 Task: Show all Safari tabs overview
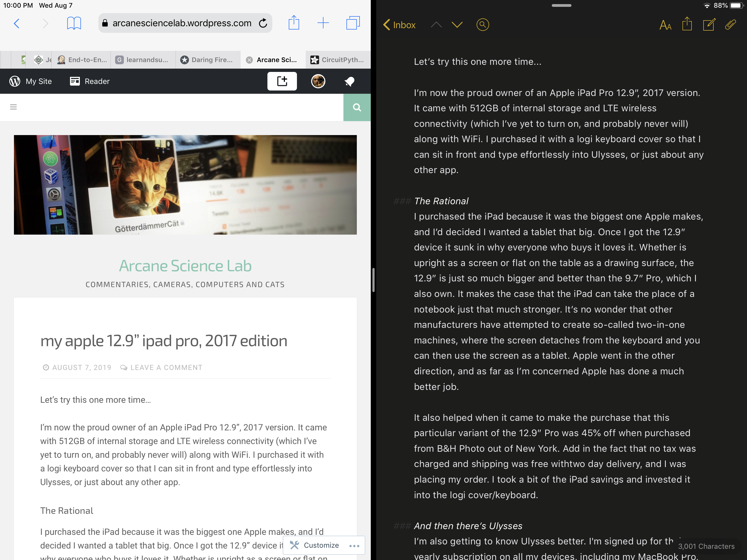point(353,23)
